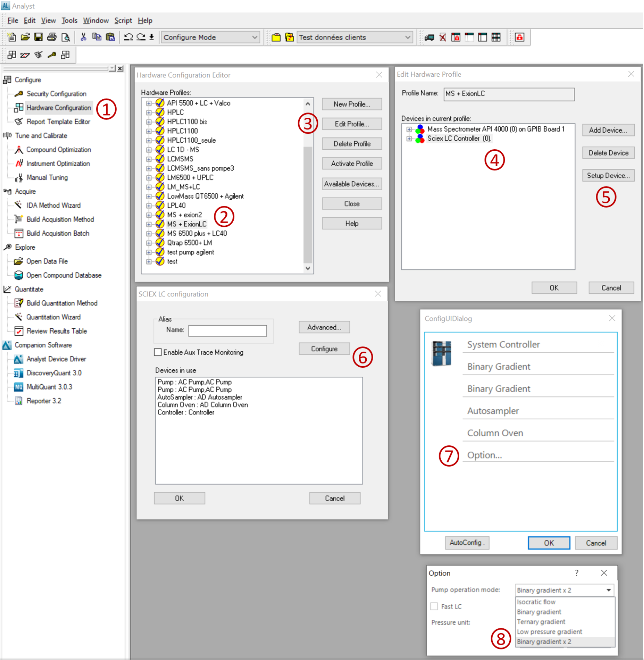
Task: Open the Tools menu
Action: pos(69,20)
